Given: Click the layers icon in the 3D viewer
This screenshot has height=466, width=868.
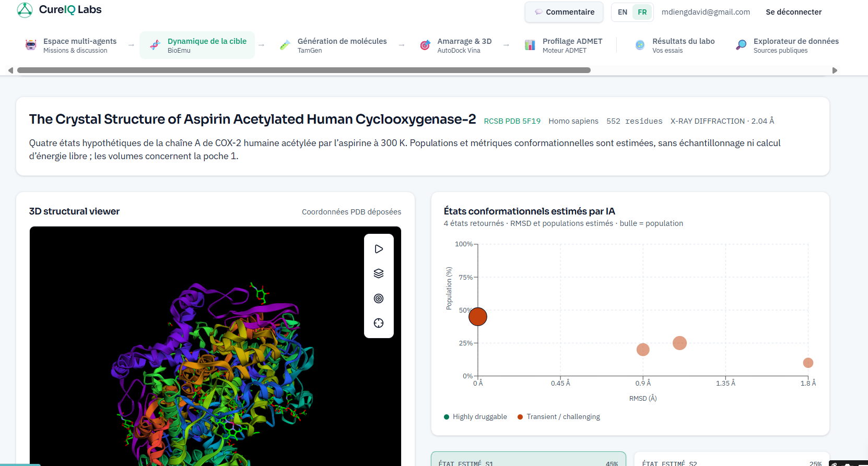Looking at the screenshot, I should 379,273.
